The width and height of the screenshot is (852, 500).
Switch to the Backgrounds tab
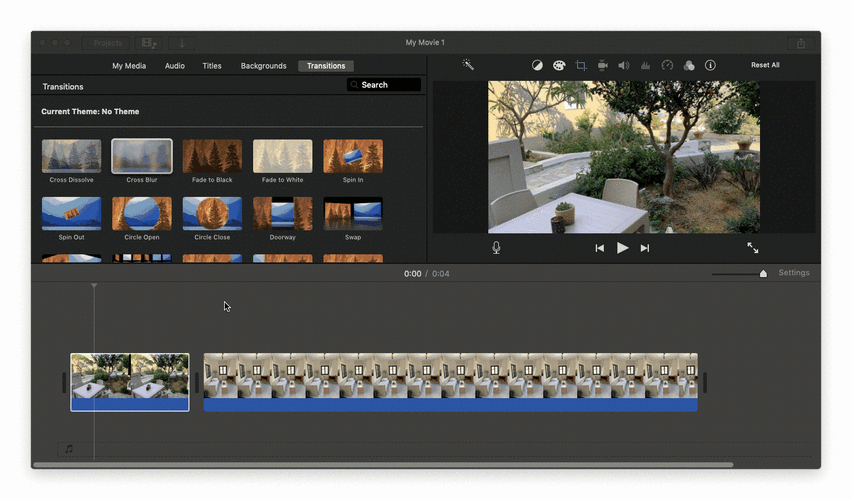[x=263, y=66]
